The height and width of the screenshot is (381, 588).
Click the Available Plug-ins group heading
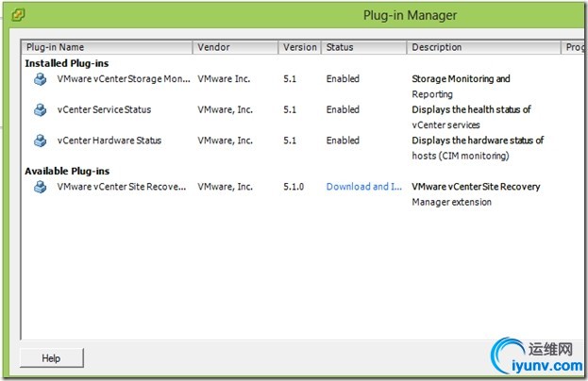[x=66, y=171]
